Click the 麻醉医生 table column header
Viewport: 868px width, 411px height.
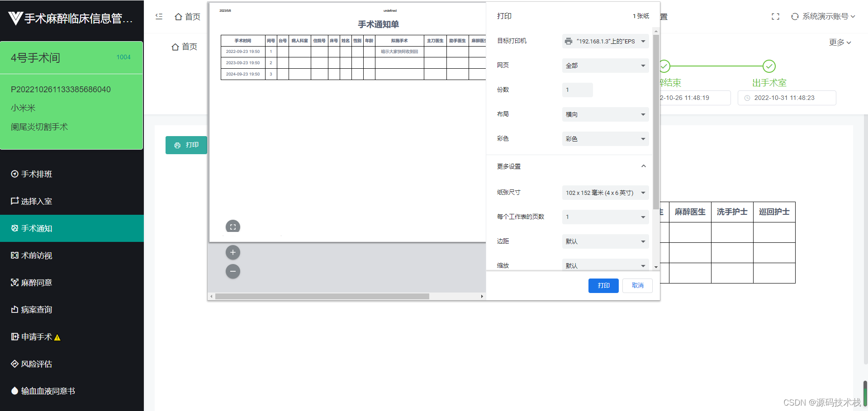coord(690,212)
